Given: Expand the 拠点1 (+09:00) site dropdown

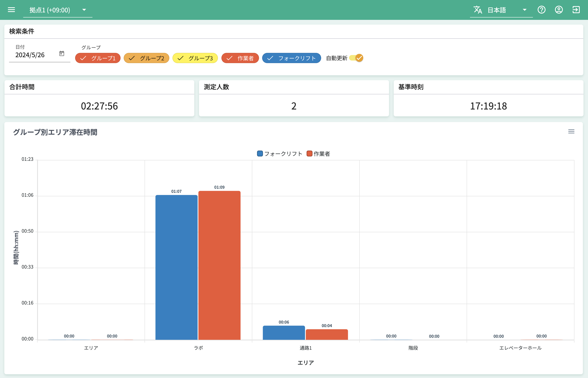Looking at the screenshot, I should (57, 10).
